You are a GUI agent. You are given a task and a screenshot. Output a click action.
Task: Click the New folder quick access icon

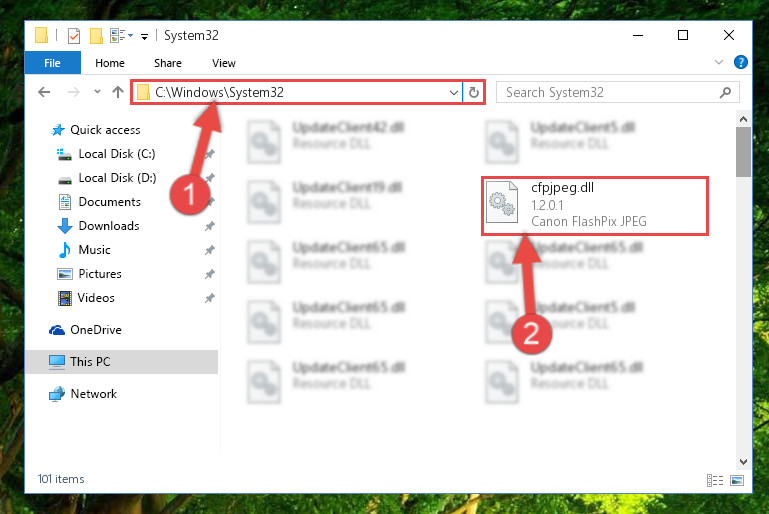pos(96,36)
